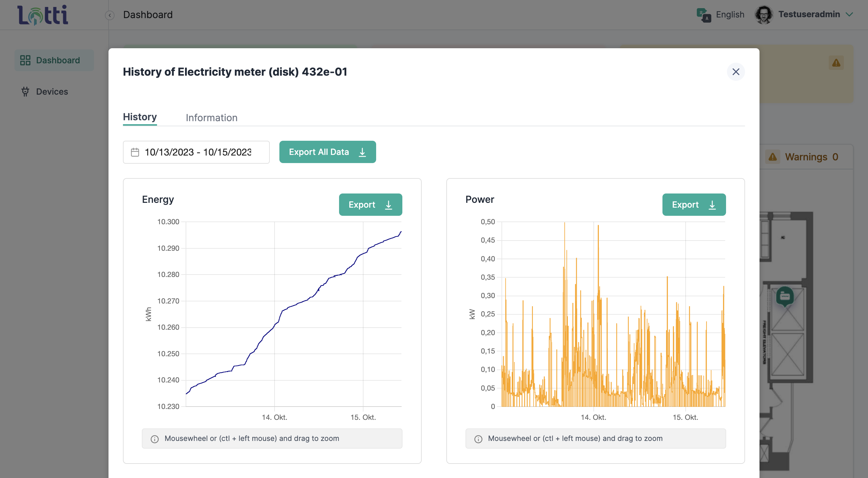Click the info icon below Energy chart

point(154,439)
